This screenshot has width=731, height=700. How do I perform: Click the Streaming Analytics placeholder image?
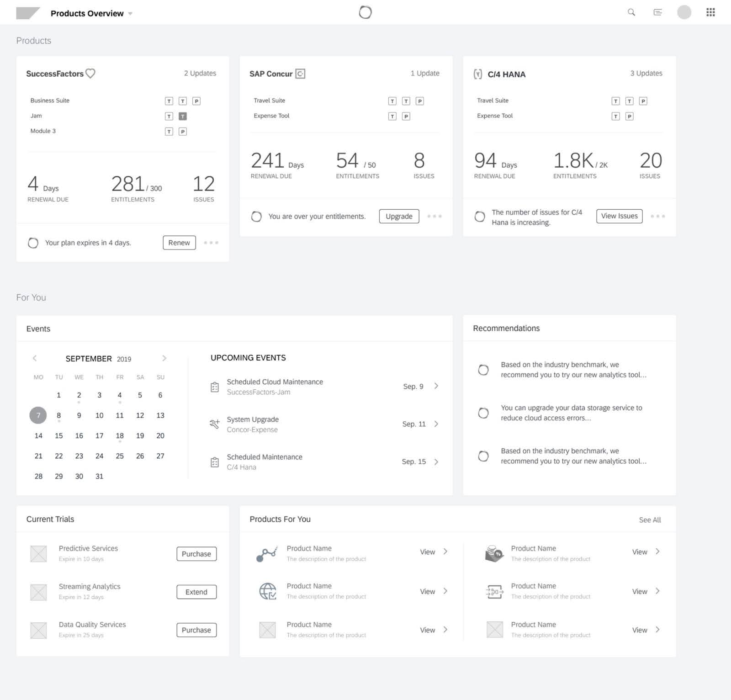[x=38, y=592]
